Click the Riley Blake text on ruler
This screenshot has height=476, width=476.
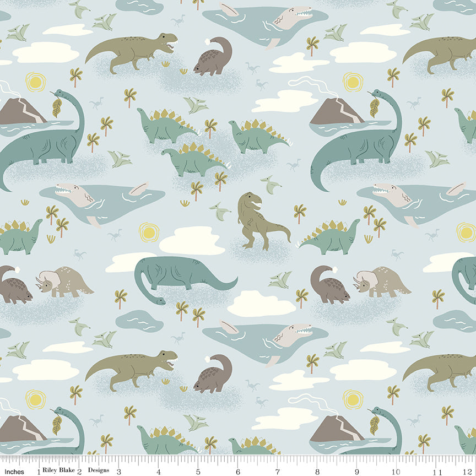click(60, 472)
